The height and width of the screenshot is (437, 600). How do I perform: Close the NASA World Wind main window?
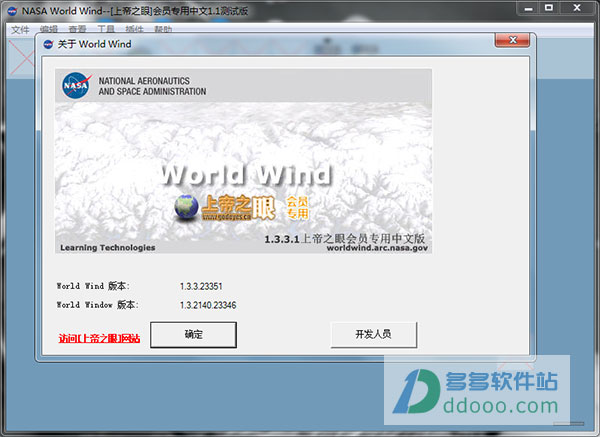(x=577, y=8)
